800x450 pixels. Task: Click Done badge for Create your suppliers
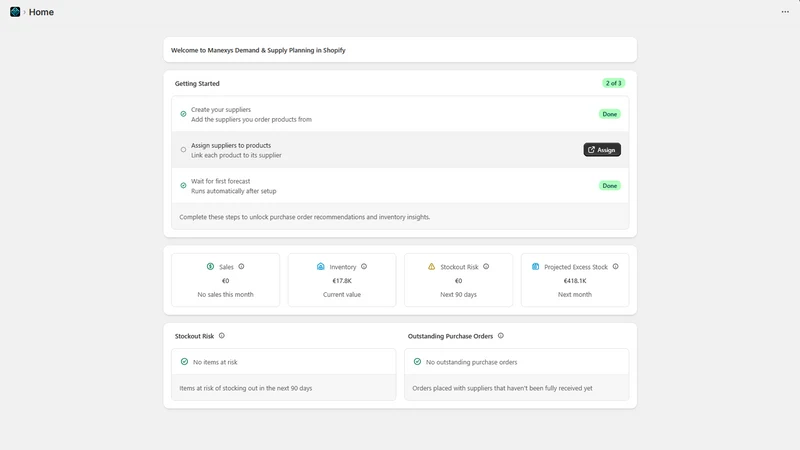coord(610,114)
